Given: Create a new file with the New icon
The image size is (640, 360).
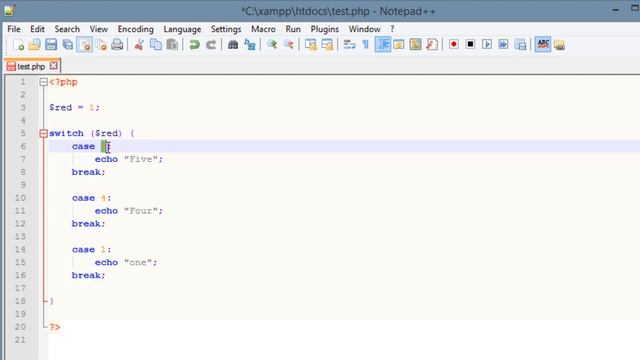Looking at the screenshot, I should [x=18, y=44].
